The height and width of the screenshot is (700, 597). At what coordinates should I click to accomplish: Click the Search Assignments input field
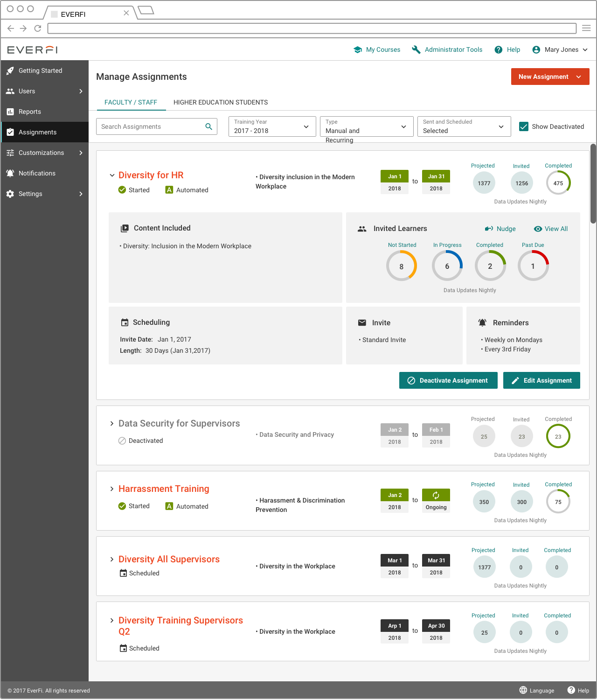click(x=157, y=126)
